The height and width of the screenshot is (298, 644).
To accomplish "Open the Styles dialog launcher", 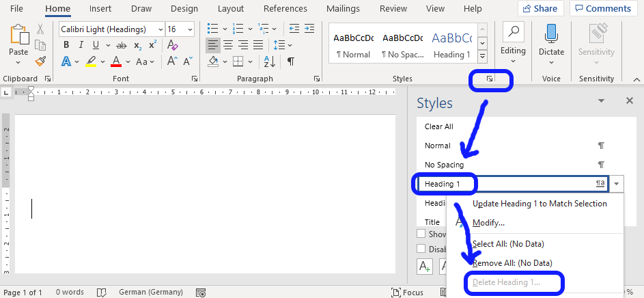I will click(x=490, y=79).
